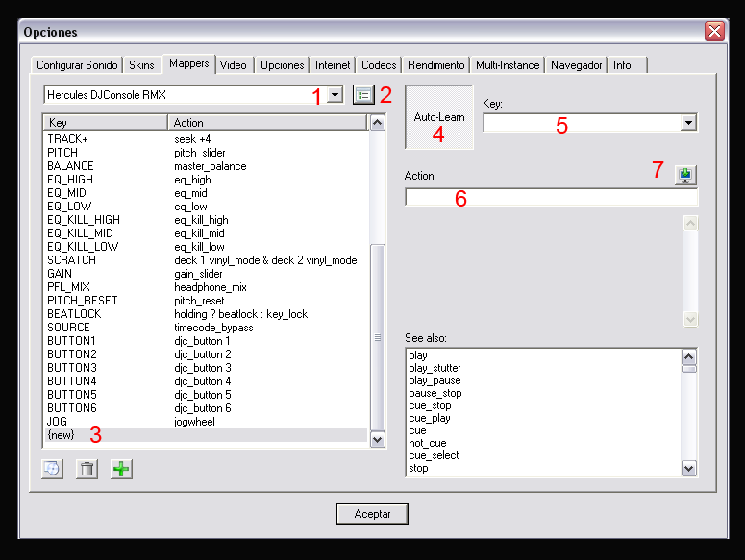Click the action download icon with green arrow
This screenshot has width=745, height=560.
point(685,175)
